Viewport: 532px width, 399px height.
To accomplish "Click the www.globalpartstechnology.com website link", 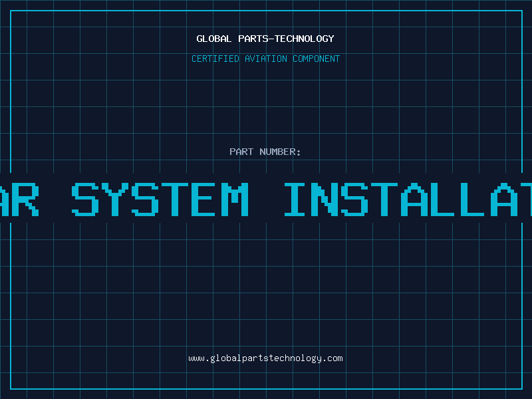I will pos(265,358).
